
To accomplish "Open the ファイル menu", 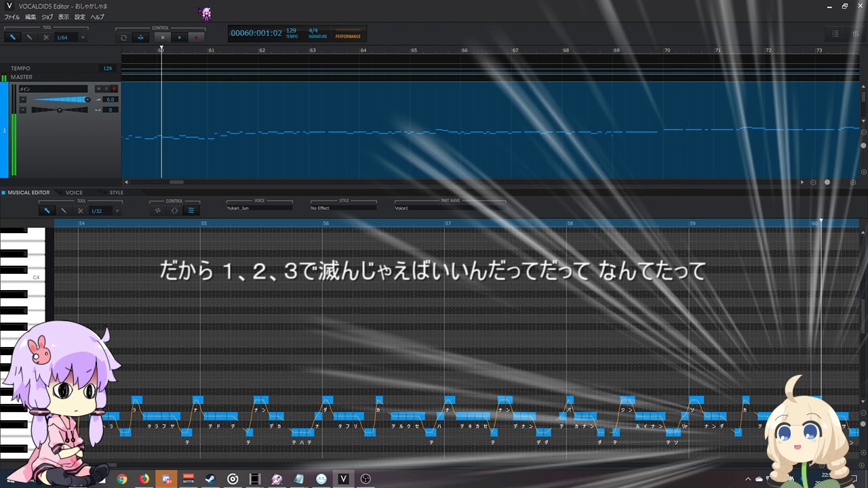I will [x=12, y=17].
